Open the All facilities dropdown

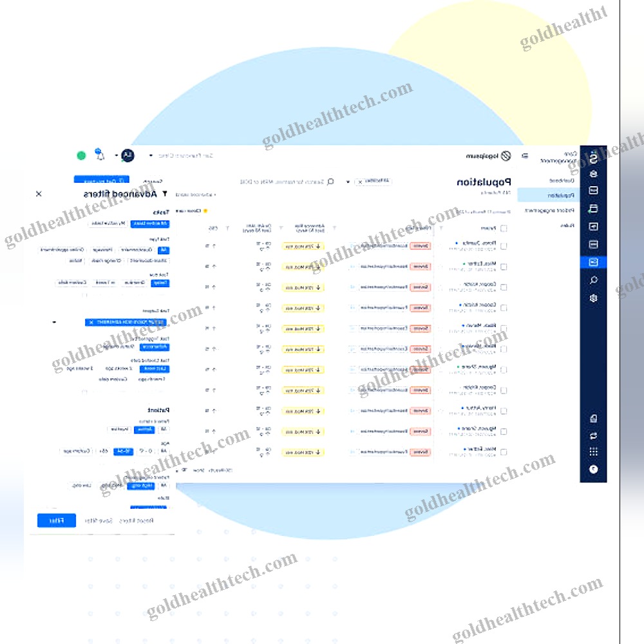tap(373, 181)
